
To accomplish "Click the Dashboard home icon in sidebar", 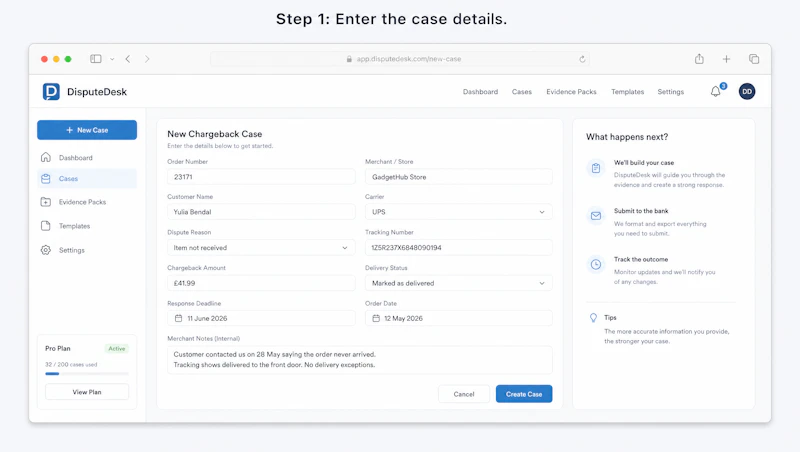I will pos(46,157).
